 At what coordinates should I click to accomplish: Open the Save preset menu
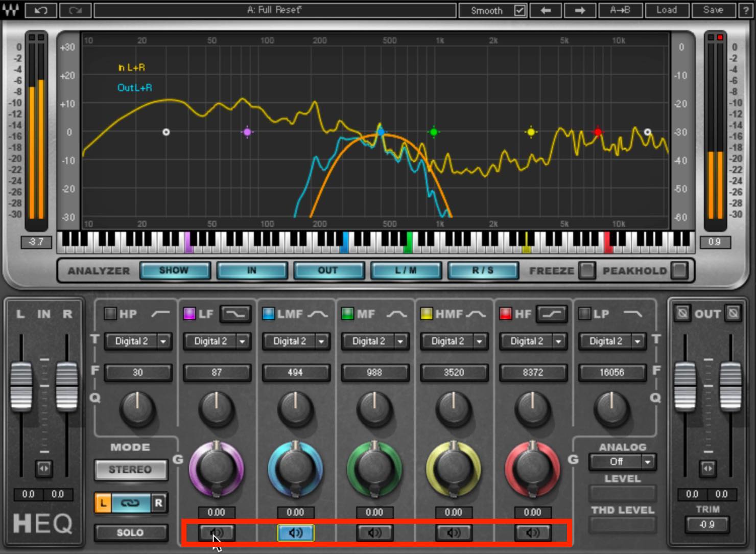pos(713,10)
